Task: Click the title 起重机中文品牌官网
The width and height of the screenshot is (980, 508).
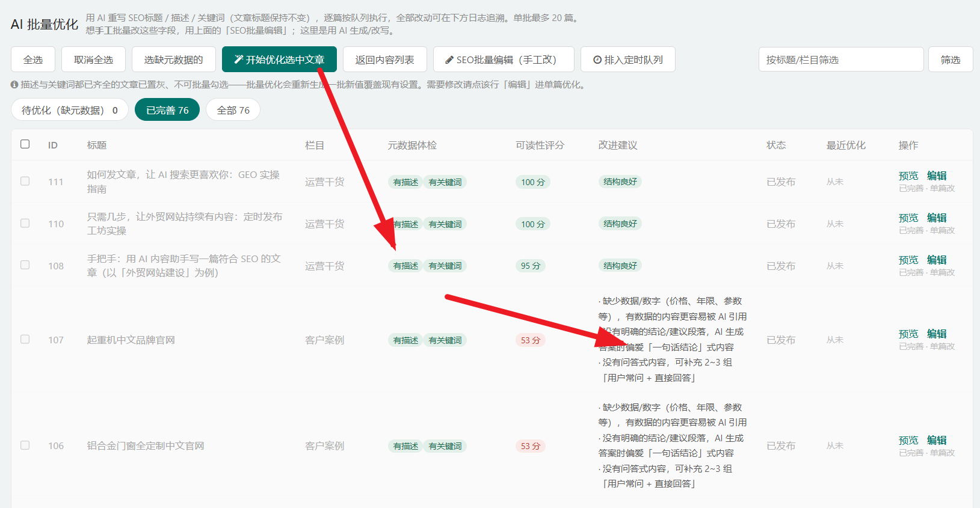Action: 131,340
